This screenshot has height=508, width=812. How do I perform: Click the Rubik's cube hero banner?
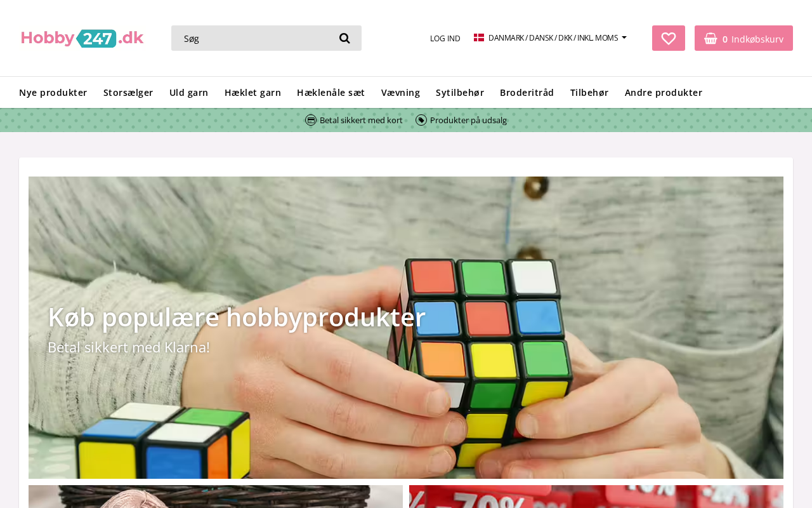point(406,328)
